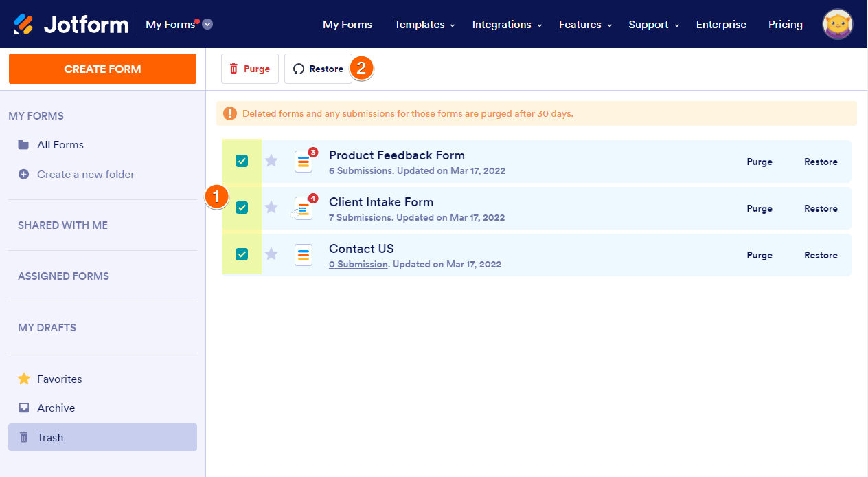
Task: Uncheck the Contact US checkbox
Action: tap(242, 254)
